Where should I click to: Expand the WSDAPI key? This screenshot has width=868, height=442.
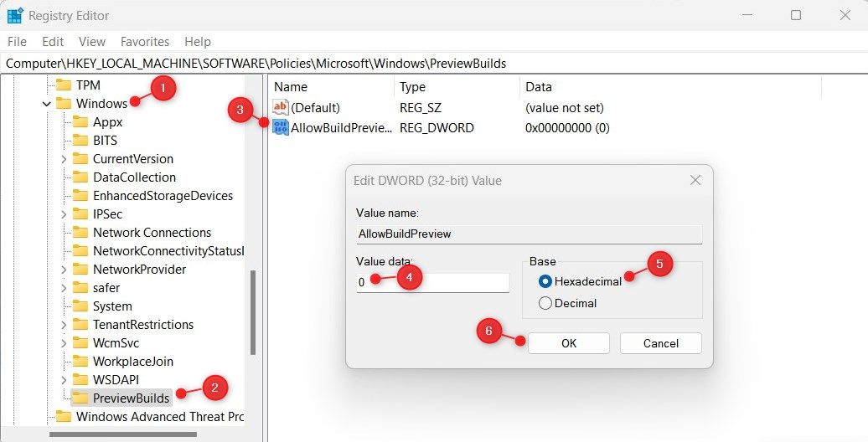coord(64,380)
